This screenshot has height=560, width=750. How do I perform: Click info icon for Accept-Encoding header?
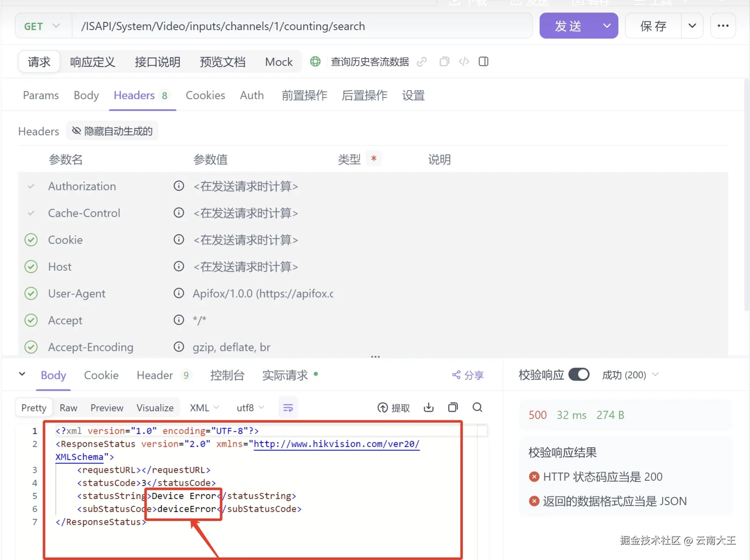click(179, 347)
